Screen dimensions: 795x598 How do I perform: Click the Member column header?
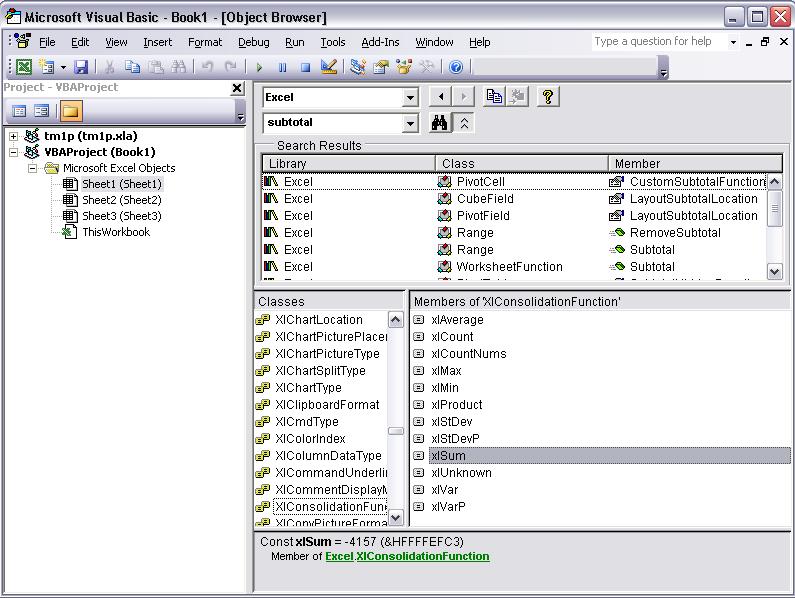(696, 163)
